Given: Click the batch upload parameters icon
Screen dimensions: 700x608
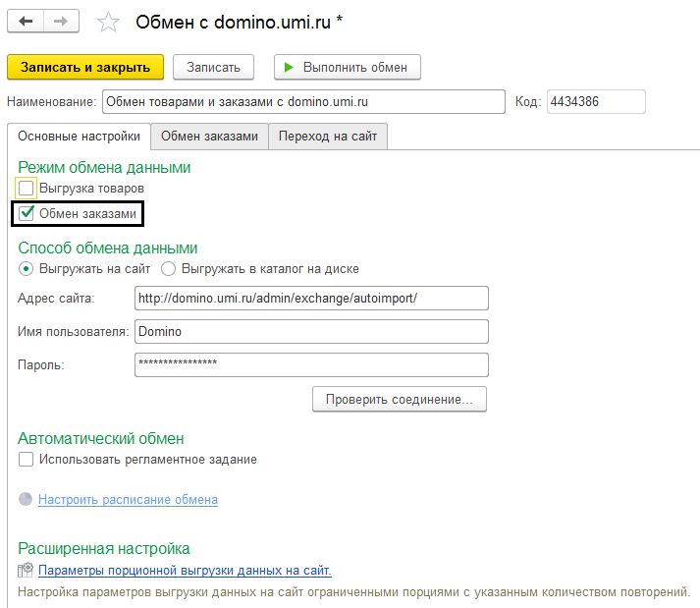Looking at the screenshot, I should (x=26, y=571).
